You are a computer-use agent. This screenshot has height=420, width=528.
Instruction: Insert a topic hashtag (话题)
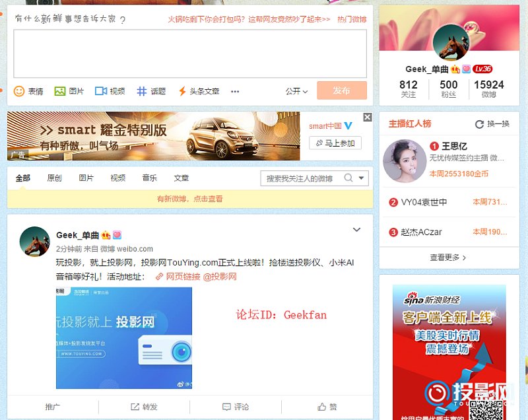[x=151, y=91]
